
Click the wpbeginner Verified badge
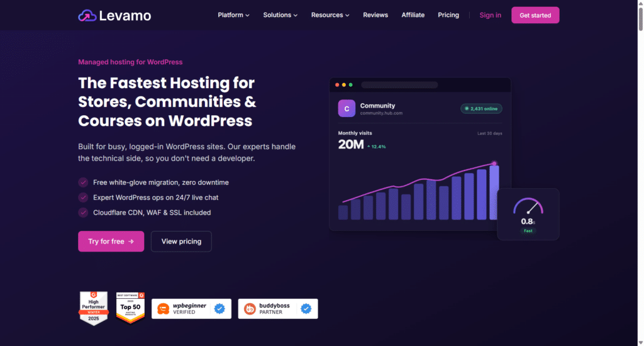tap(191, 309)
